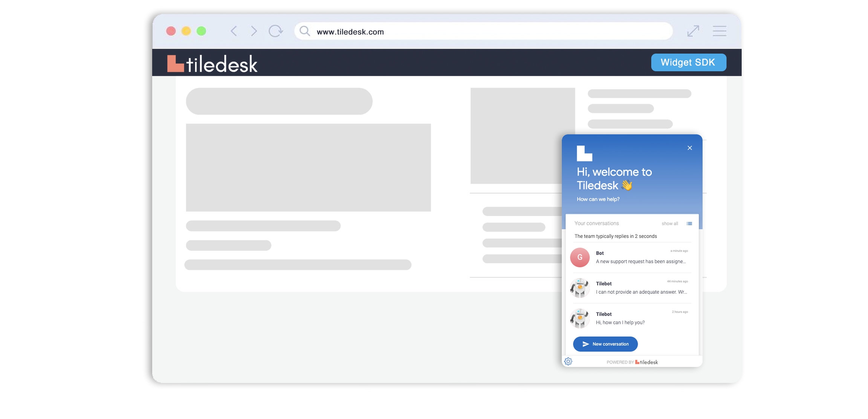The height and width of the screenshot is (419, 868).
Task: Open the Bot support request conversation
Action: (x=640, y=258)
